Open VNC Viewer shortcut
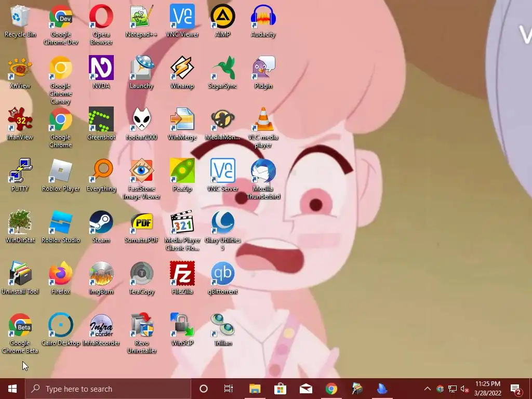The image size is (532, 399). pyautogui.click(x=182, y=21)
